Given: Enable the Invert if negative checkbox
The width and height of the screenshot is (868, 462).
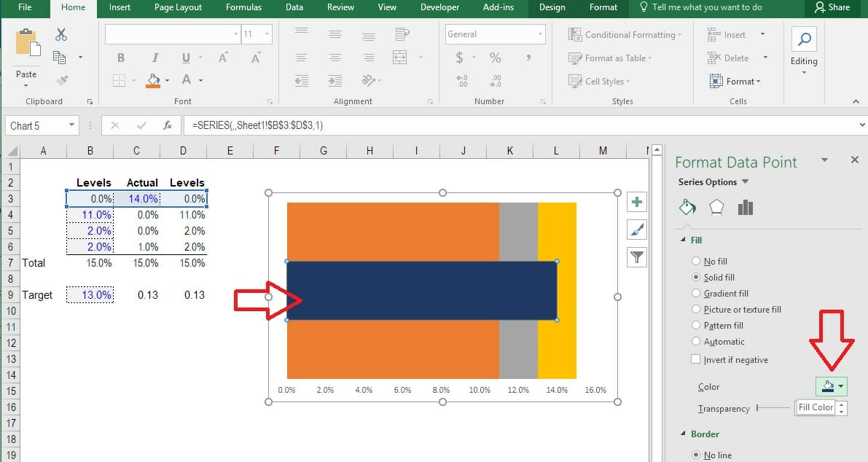Looking at the screenshot, I should (696, 360).
